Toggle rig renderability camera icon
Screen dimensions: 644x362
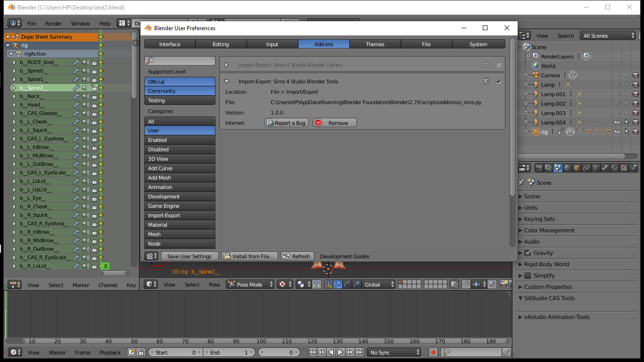[636, 132]
